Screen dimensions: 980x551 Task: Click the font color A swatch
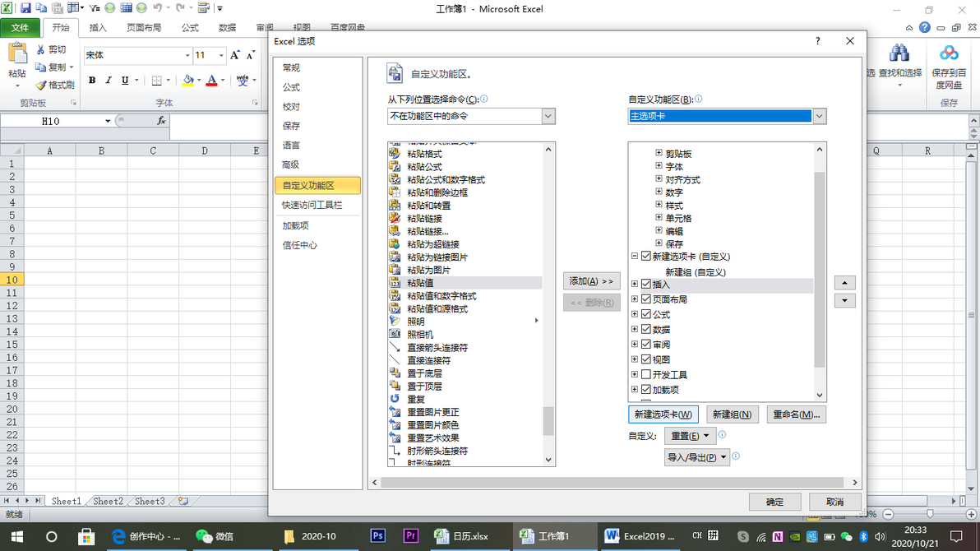[212, 80]
